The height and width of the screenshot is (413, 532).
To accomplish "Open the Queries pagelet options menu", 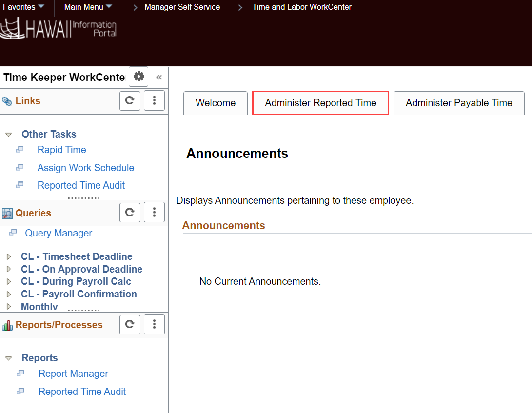I will [x=154, y=212].
